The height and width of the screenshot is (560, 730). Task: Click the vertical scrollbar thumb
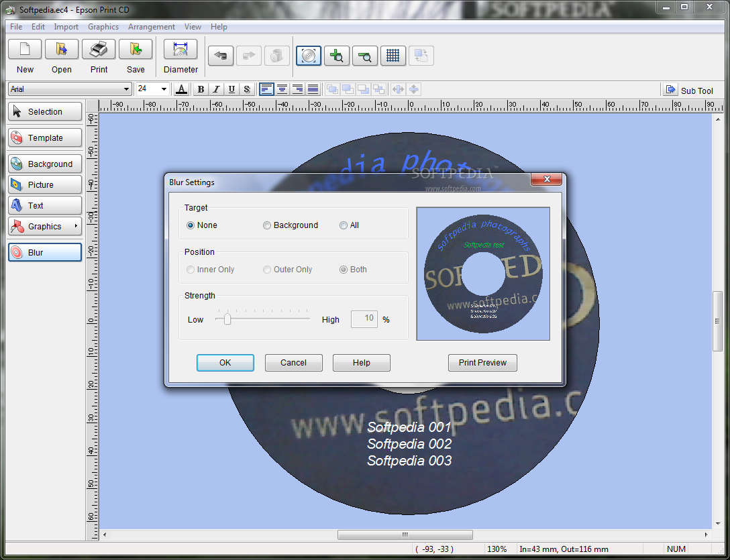[x=717, y=321]
